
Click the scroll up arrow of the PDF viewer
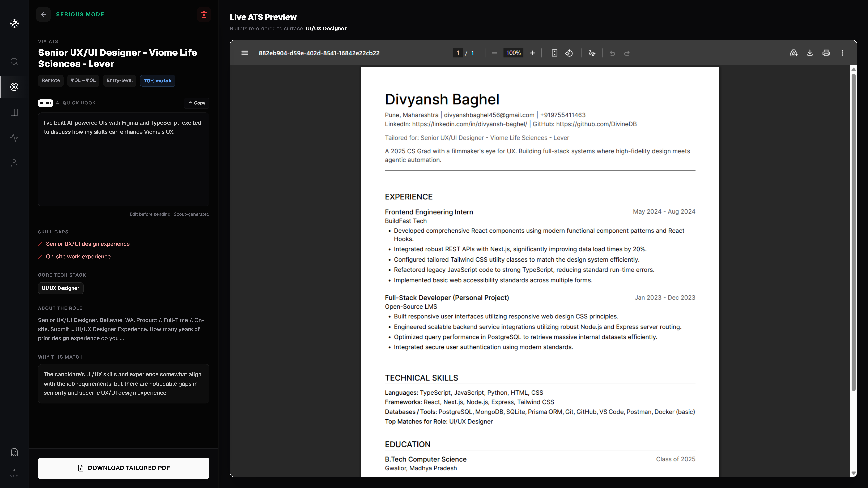tap(854, 69)
